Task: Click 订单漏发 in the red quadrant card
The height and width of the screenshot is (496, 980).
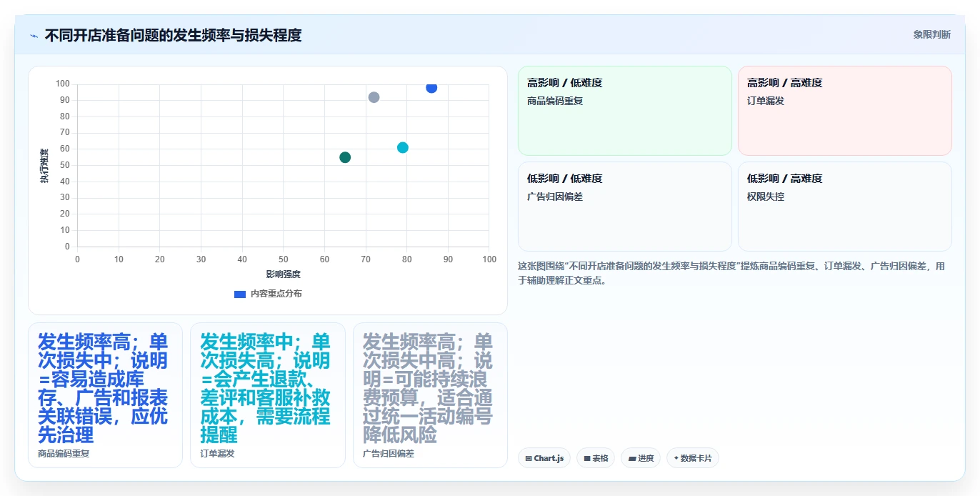Action: point(766,101)
